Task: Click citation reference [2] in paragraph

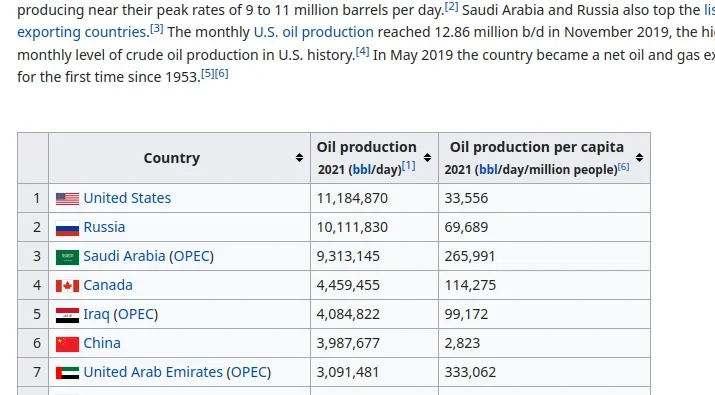Action: click(451, 6)
